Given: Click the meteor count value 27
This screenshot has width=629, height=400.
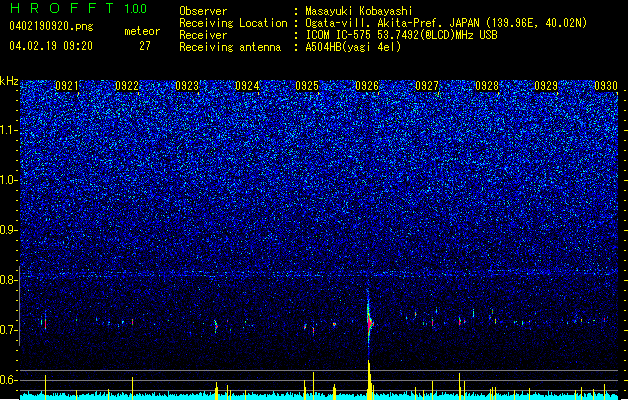Looking at the screenshot, I should point(145,46).
